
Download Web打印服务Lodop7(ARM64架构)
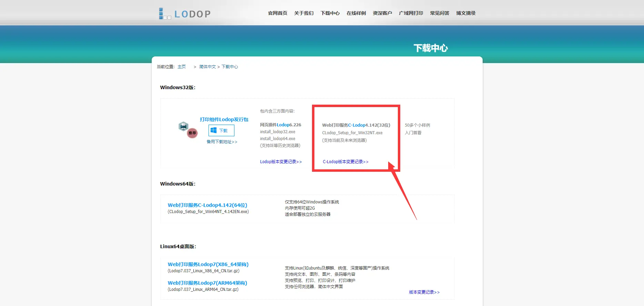pos(208,283)
